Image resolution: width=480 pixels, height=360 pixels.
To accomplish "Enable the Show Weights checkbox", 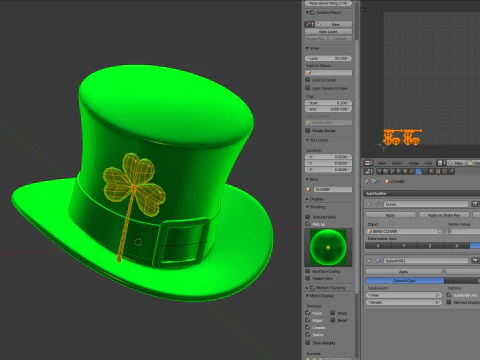I will (x=308, y=342).
